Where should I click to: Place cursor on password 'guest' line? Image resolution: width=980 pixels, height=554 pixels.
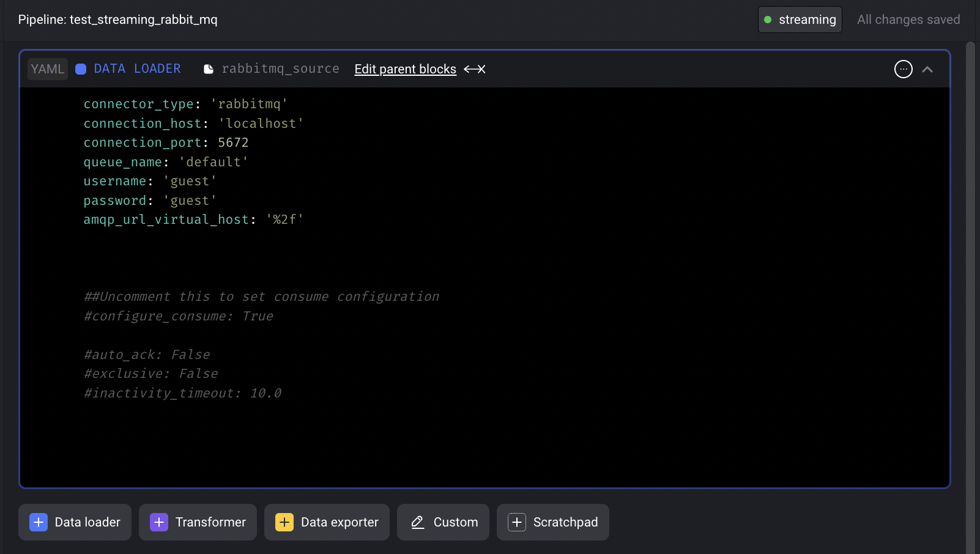click(150, 201)
